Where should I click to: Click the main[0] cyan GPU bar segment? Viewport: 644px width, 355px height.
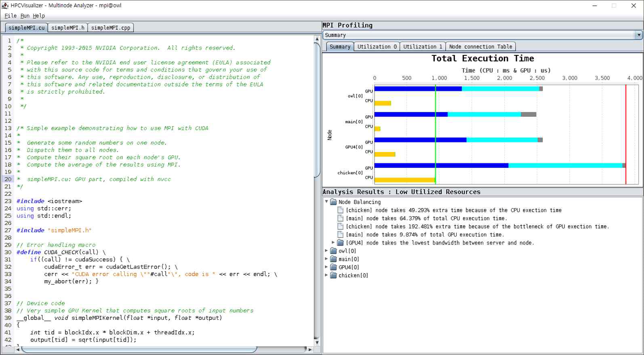click(484, 114)
